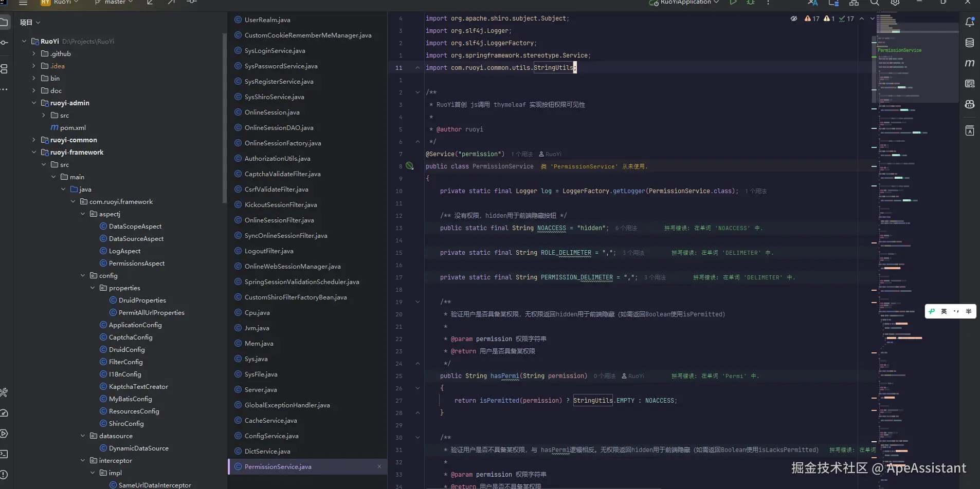980x489 pixels.
Task: Open the Maven tool window
Action: click(x=969, y=63)
